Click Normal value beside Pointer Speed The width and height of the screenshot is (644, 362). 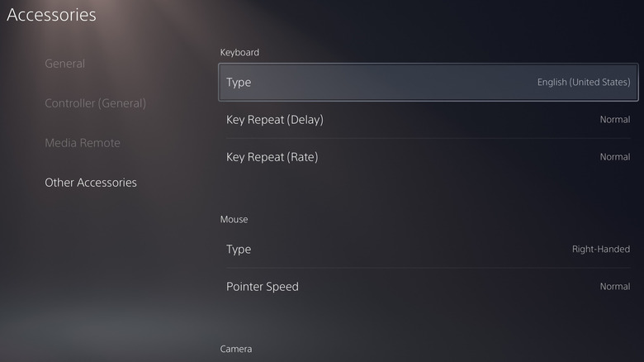coord(614,287)
